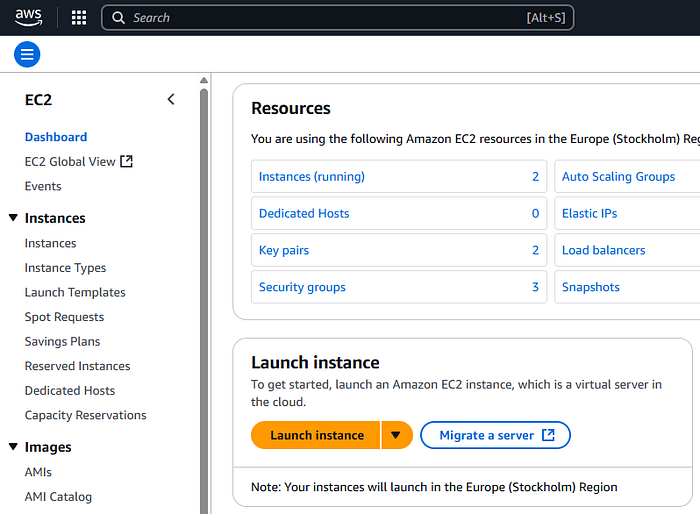Click the count 3 beside Security groups
This screenshot has height=514, width=700.
(535, 287)
